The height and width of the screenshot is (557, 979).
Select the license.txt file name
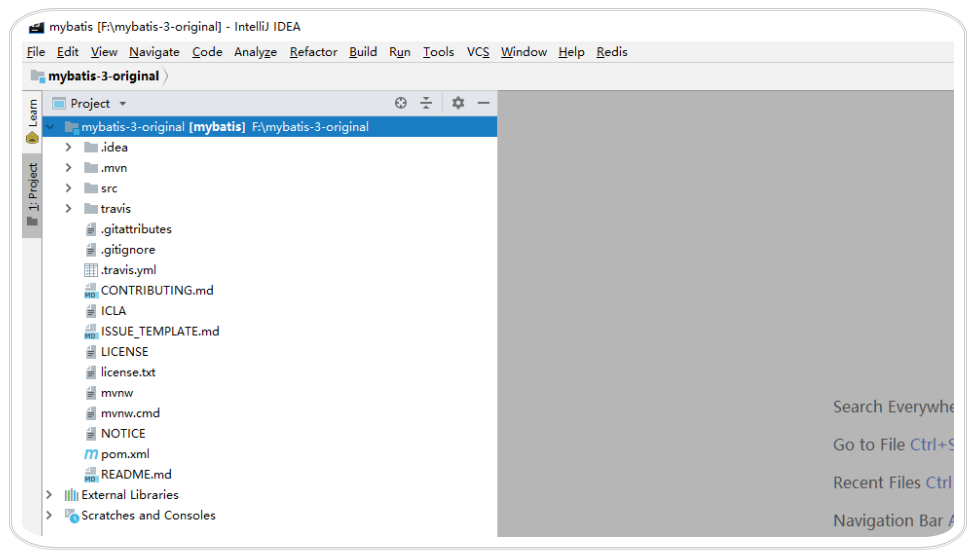[x=128, y=372]
